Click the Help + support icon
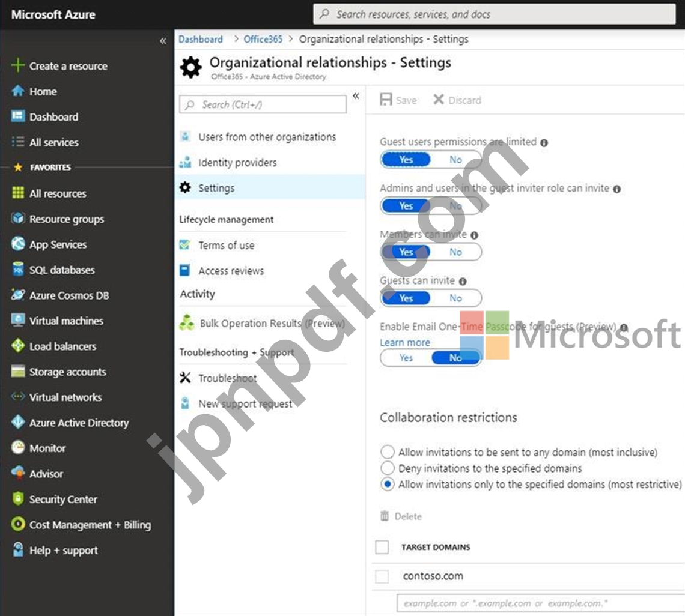 (x=18, y=549)
